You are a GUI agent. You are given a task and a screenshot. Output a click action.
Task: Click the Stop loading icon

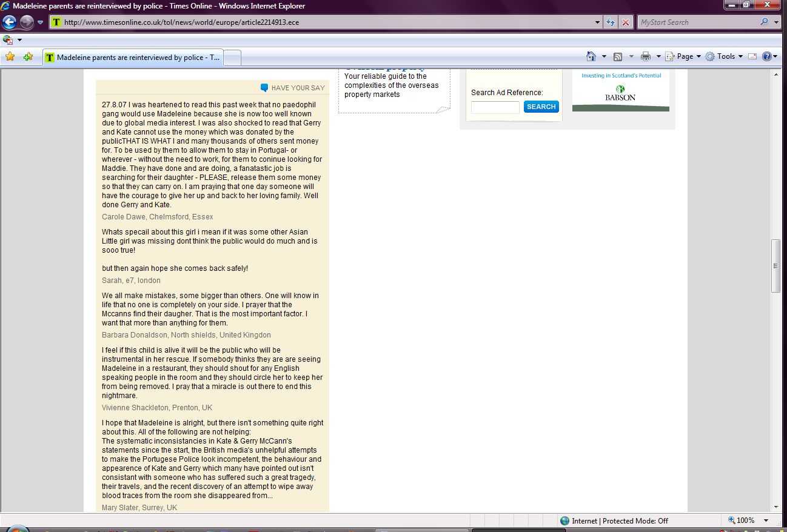click(626, 22)
